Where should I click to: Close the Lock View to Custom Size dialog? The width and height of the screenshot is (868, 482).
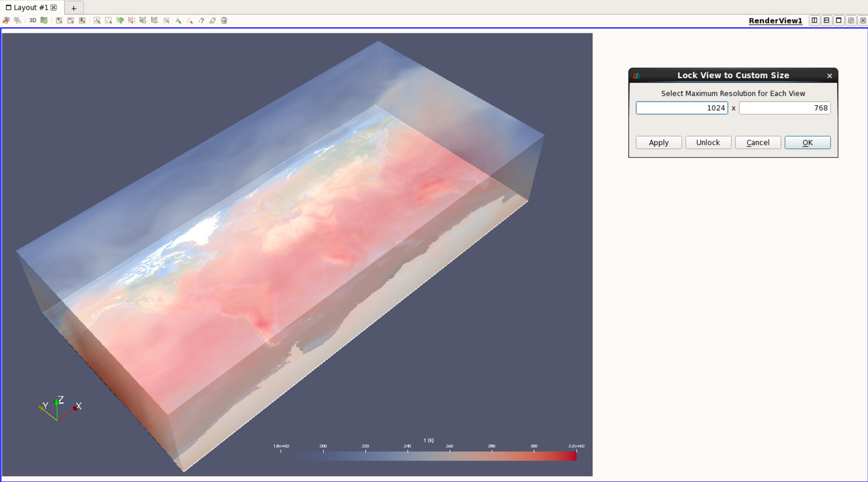(x=830, y=76)
